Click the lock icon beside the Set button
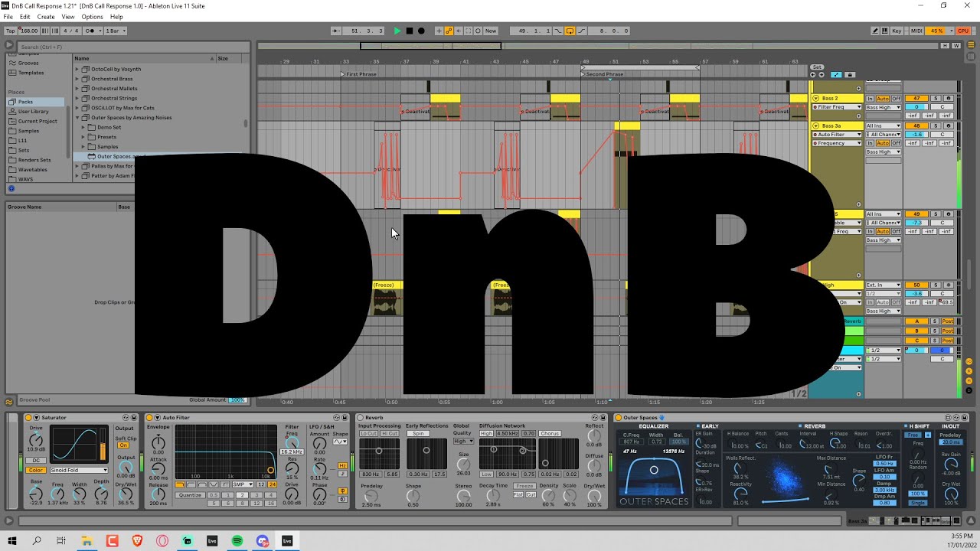 coord(850,75)
